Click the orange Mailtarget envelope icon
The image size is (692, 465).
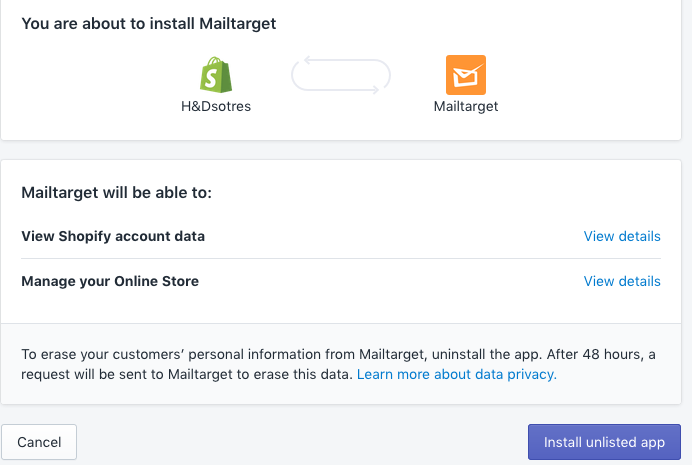[466, 75]
